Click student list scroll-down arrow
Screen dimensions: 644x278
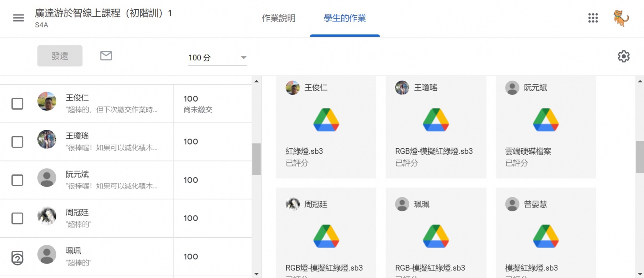pyautogui.click(x=256, y=274)
